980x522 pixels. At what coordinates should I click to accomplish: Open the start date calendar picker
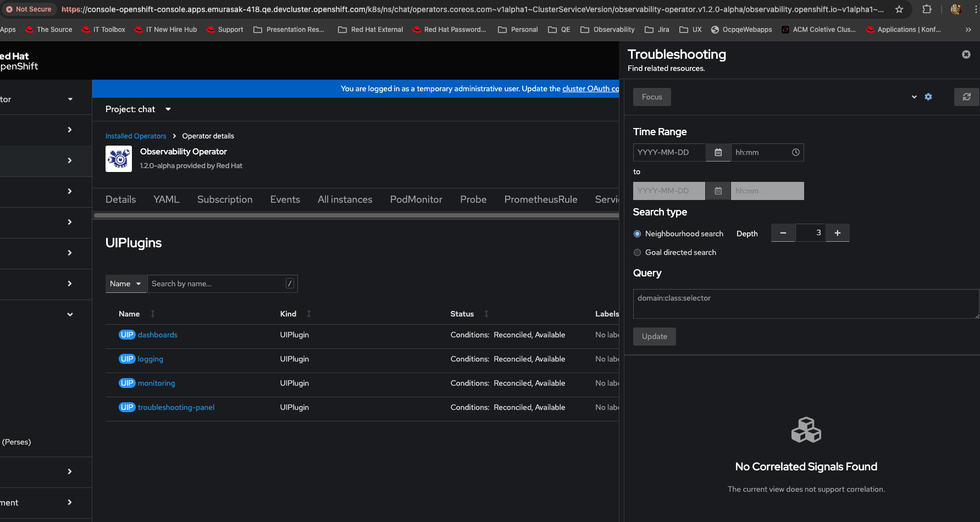[718, 152]
